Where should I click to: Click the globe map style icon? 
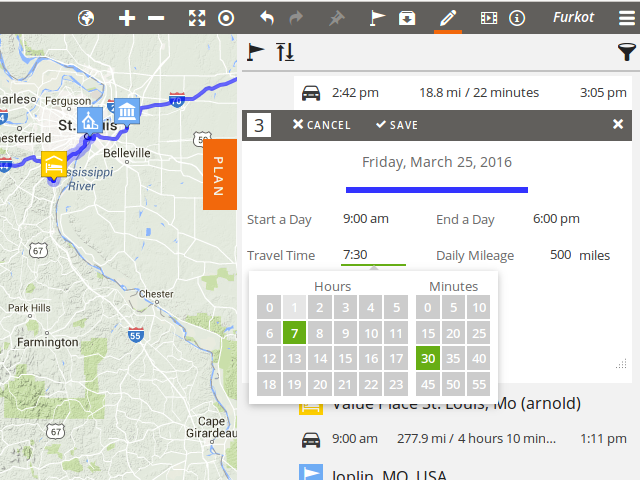pos(86,18)
